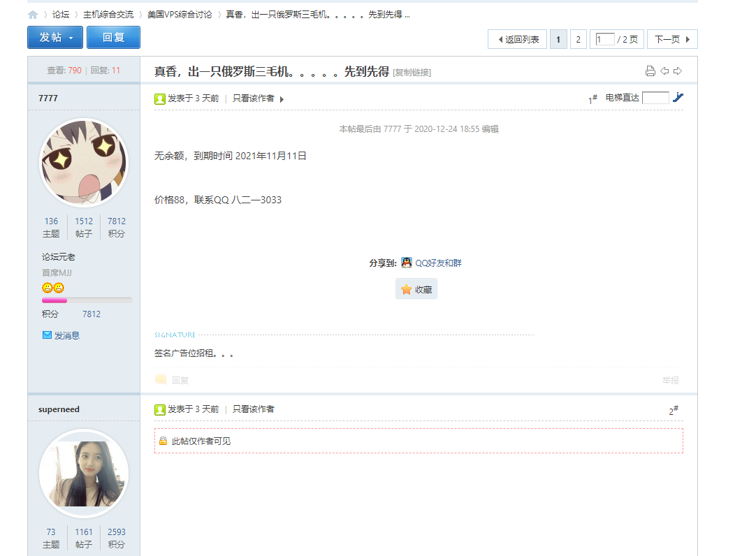Click the avatar of user 7777
Image resolution: width=756 pixels, height=556 pixels.
84,162
